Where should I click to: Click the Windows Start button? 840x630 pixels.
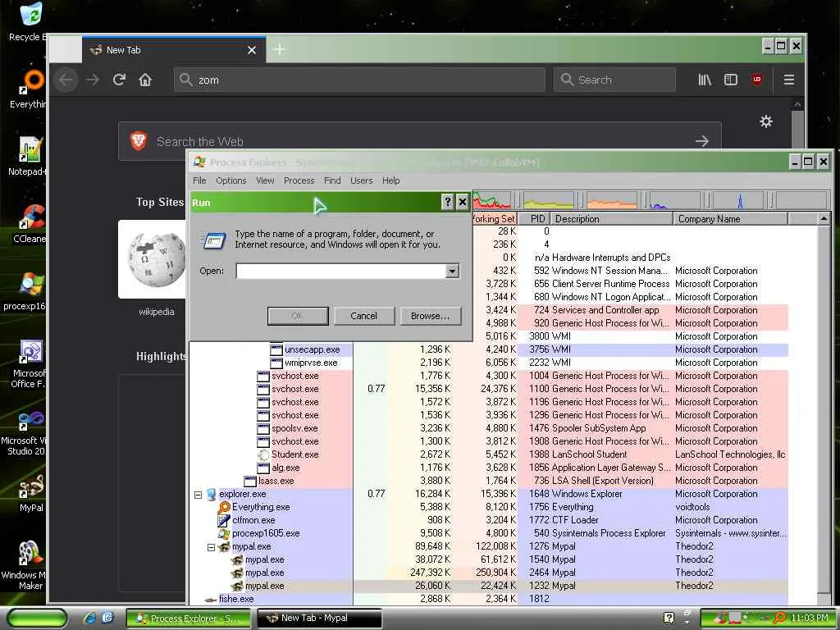point(37,619)
